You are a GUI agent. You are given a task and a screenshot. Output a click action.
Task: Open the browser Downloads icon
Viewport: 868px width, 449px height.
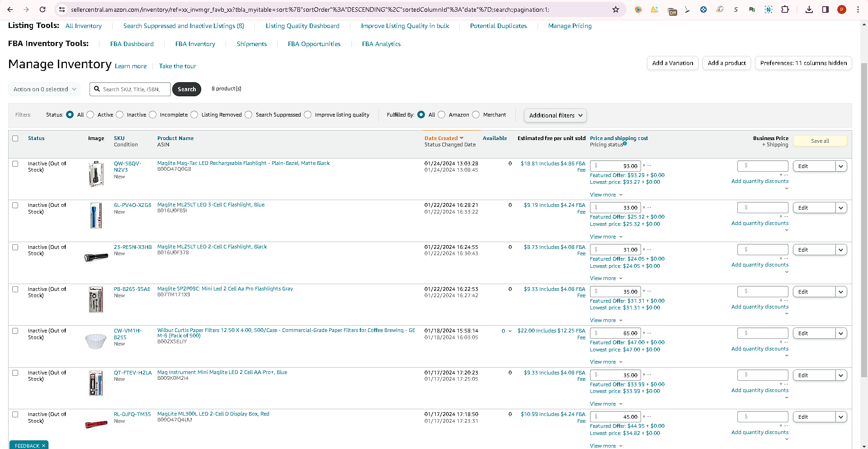[x=809, y=9]
